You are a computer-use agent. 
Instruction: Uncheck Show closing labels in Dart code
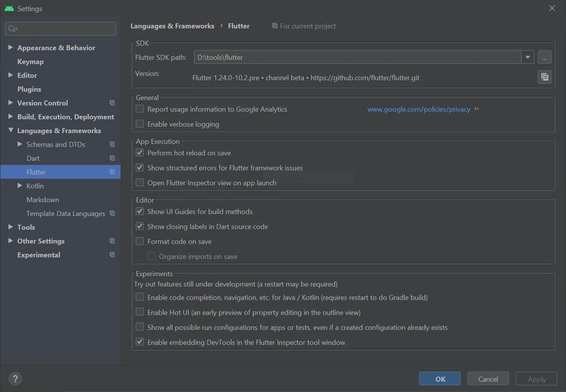pyautogui.click(x=140, y=226)
